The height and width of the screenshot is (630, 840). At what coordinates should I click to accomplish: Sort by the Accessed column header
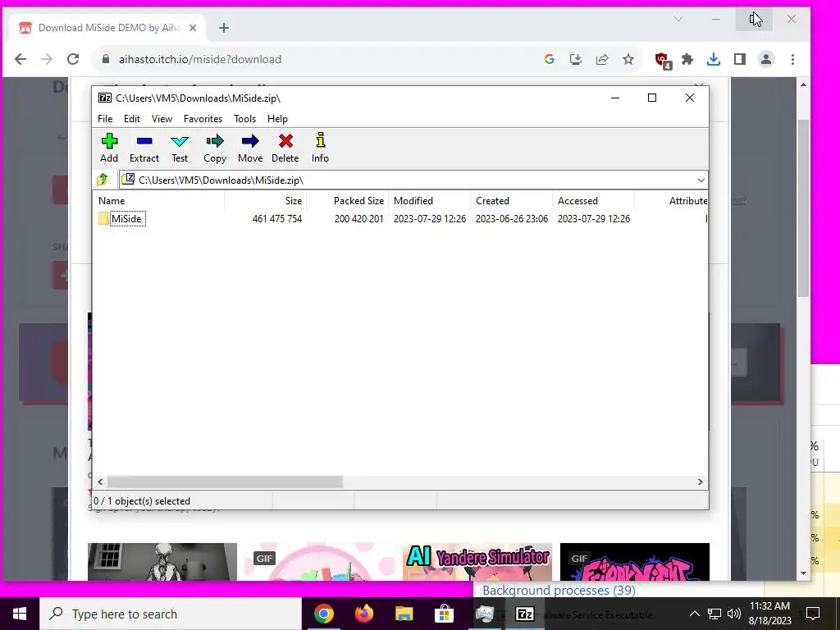click(x=593, y=201)
